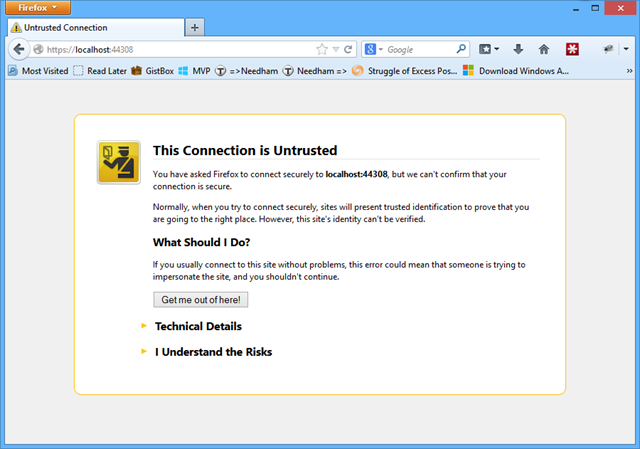Open a new tab with plus button
The image size is (640, 449).
click(x=194, y=27)
